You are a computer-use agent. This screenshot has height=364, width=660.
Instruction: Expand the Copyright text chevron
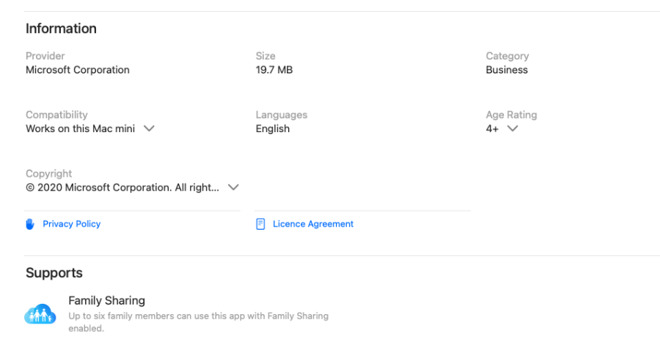[234, 187]
